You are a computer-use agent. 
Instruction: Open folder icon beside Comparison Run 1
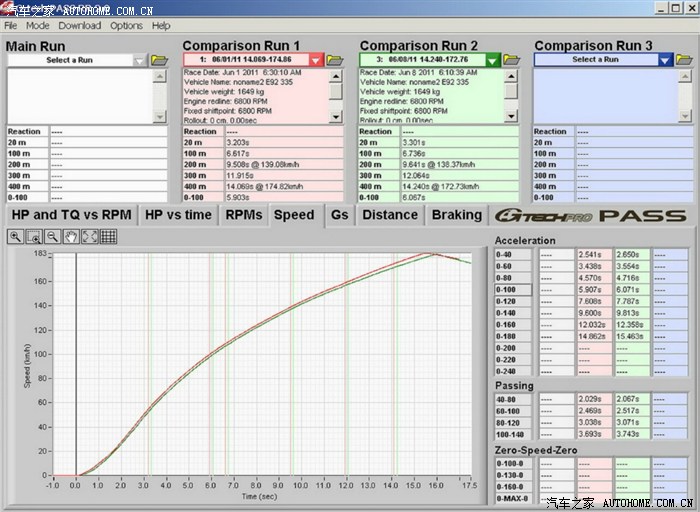click(337, 60)
